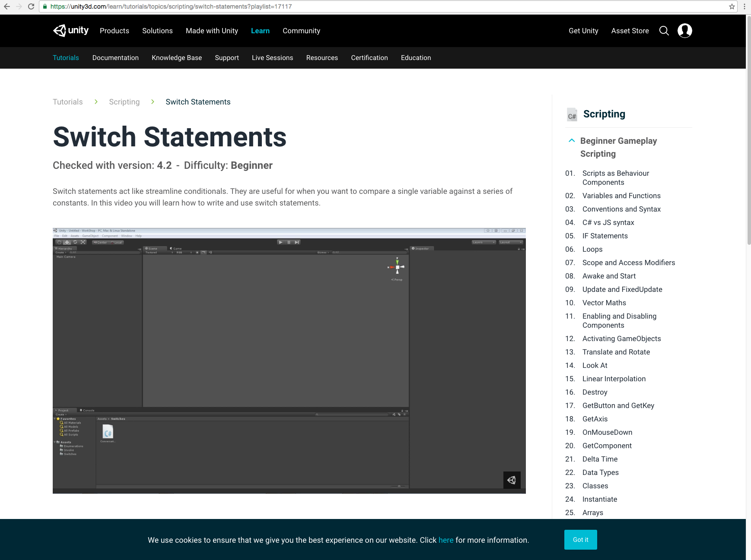751x560 pixels.
Task: Open C# vs JS syntax lesson
Action: click(608, 222)
